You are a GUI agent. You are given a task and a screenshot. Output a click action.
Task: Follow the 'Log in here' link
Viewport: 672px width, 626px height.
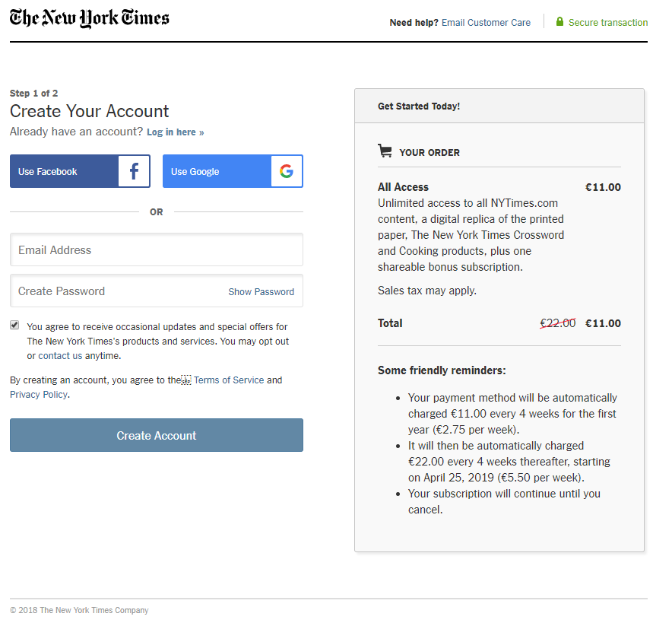tap(176, 132)
